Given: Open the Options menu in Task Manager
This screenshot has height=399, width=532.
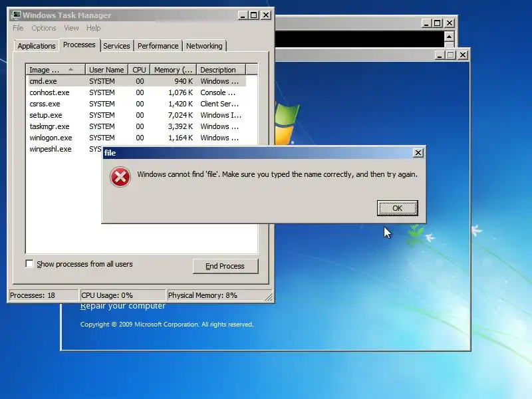Looking at the screenshot, I should (x=44, y=28).
